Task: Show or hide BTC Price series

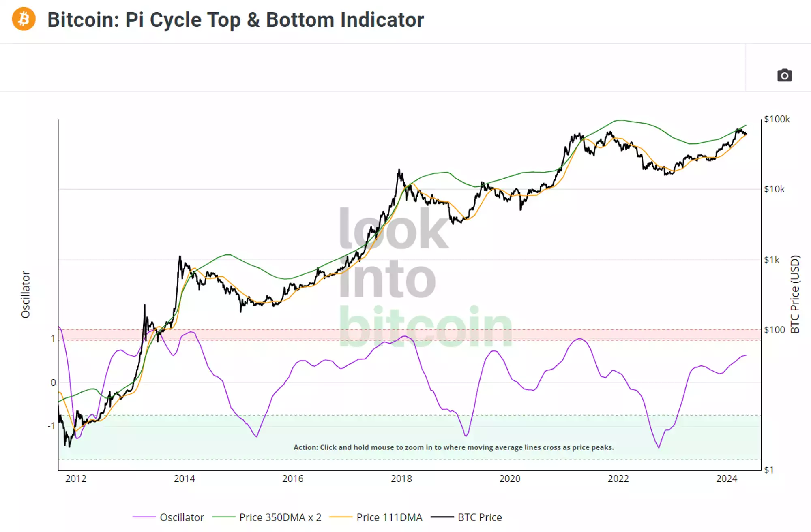Action: coord(480,517)
